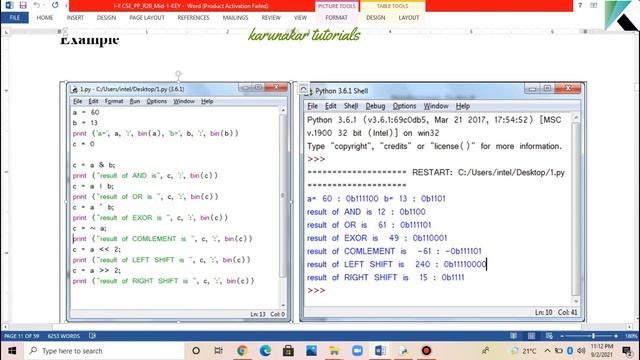
Task: Click the Options menu in the Python Shell window
Action: pos(404,106)
